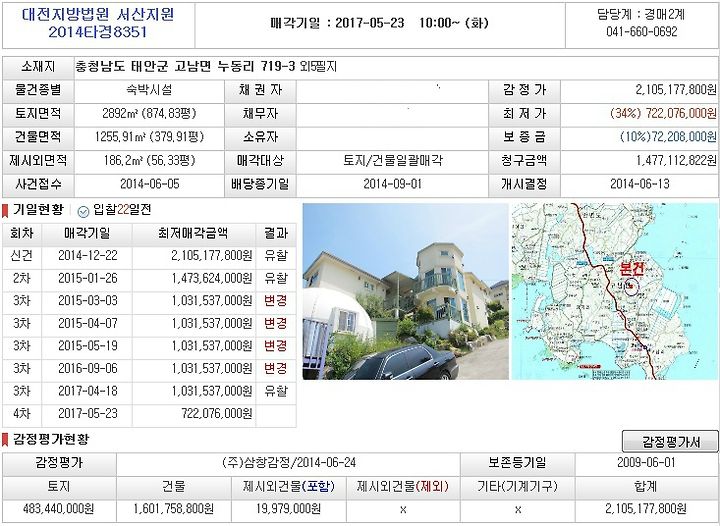Click the 제시외건물(포함) column header

[288, 486]
